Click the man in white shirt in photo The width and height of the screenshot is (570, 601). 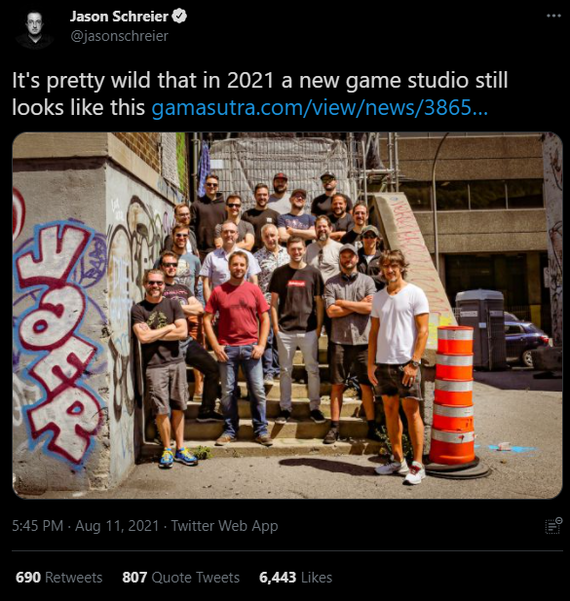pos(399,364)
